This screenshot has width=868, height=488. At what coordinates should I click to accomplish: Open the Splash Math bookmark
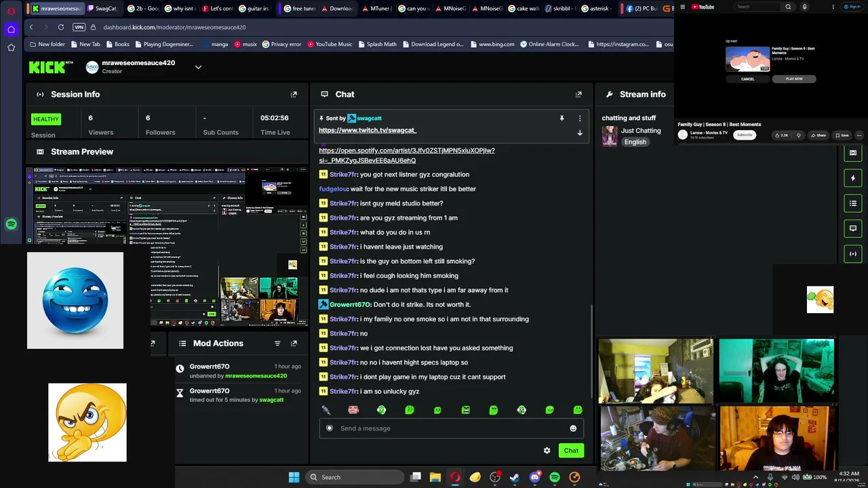377,44
